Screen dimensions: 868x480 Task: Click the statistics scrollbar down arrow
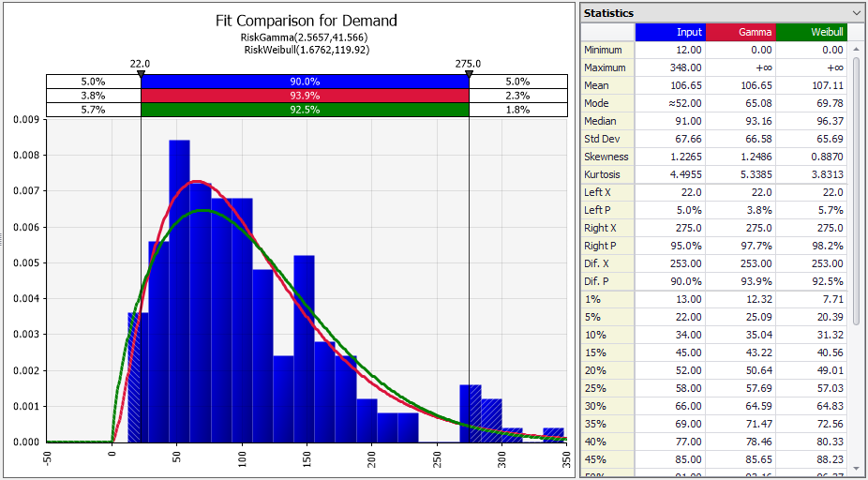(855, 466)
